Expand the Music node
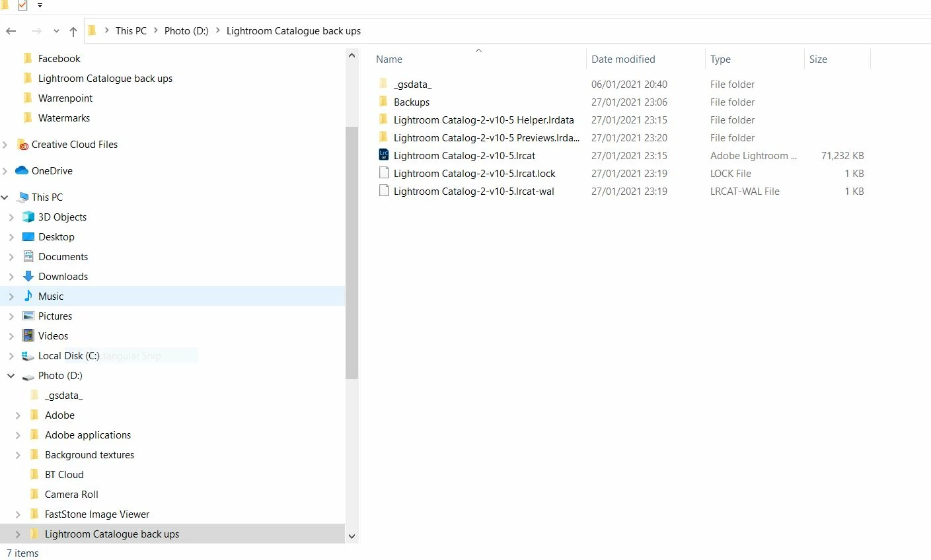Viewport: 931px width, 560px height. pos(11,297)
